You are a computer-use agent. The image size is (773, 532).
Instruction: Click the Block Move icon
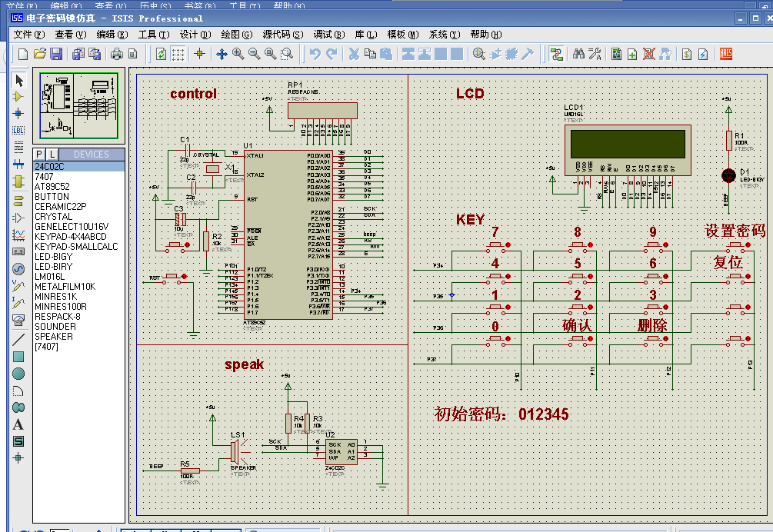coord(425,54)
